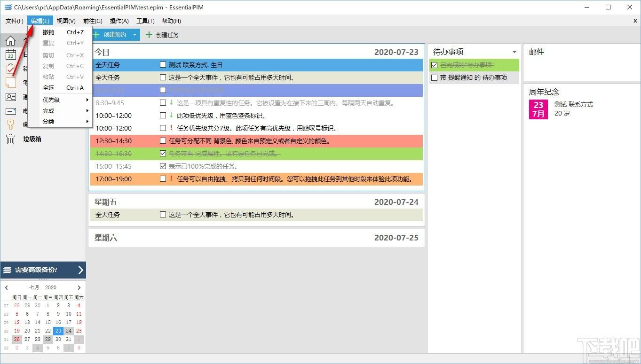Check the 8:30–9:45 recurring task checkbox
This screenshot has height=364, width=641.
tap(163, 102)
